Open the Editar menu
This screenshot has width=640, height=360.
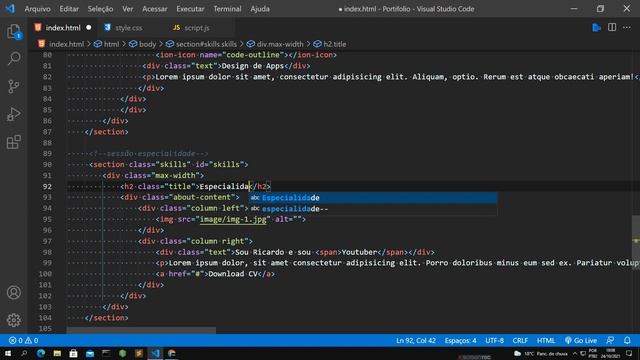coord(69,9)
